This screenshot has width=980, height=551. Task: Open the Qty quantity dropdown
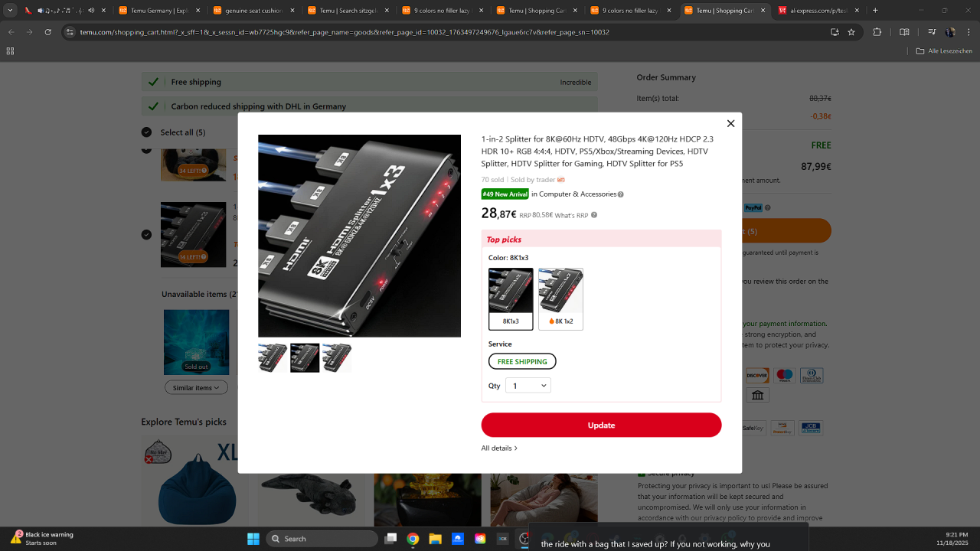528,386
